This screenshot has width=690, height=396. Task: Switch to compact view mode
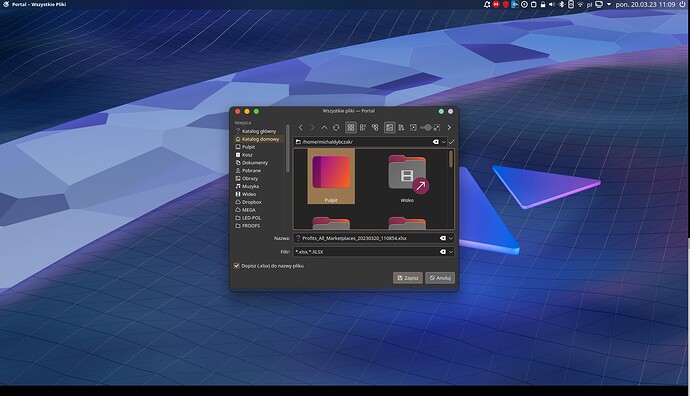tap(363, 128)
